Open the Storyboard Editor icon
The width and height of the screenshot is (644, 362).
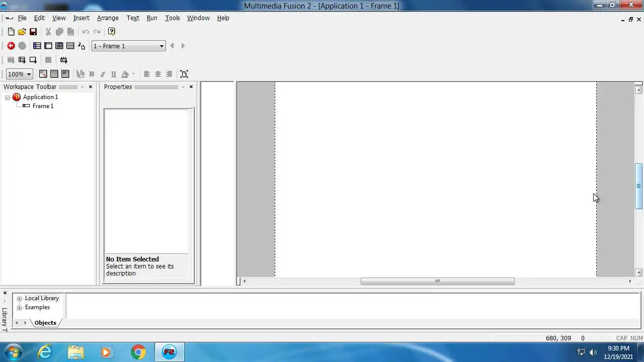click(37, 46)
